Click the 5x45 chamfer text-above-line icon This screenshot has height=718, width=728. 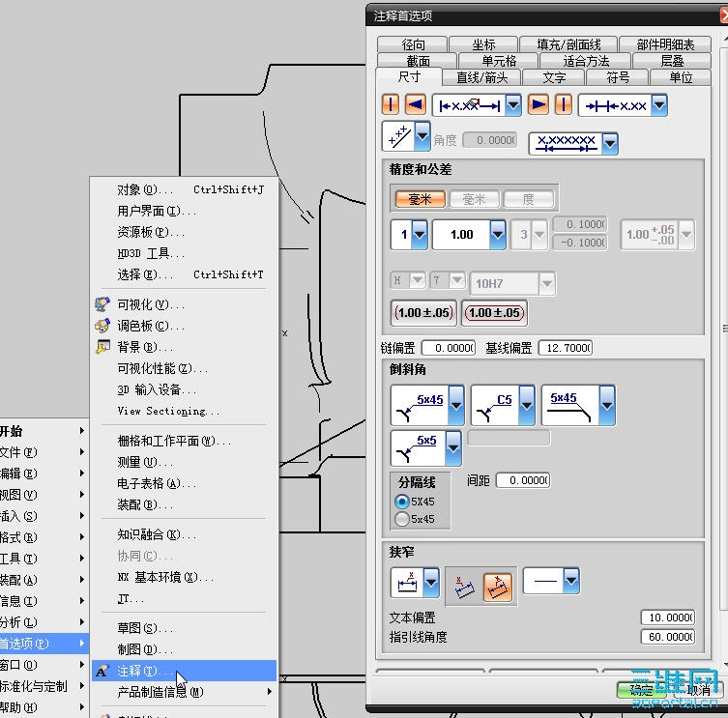(x=570, y=405)
